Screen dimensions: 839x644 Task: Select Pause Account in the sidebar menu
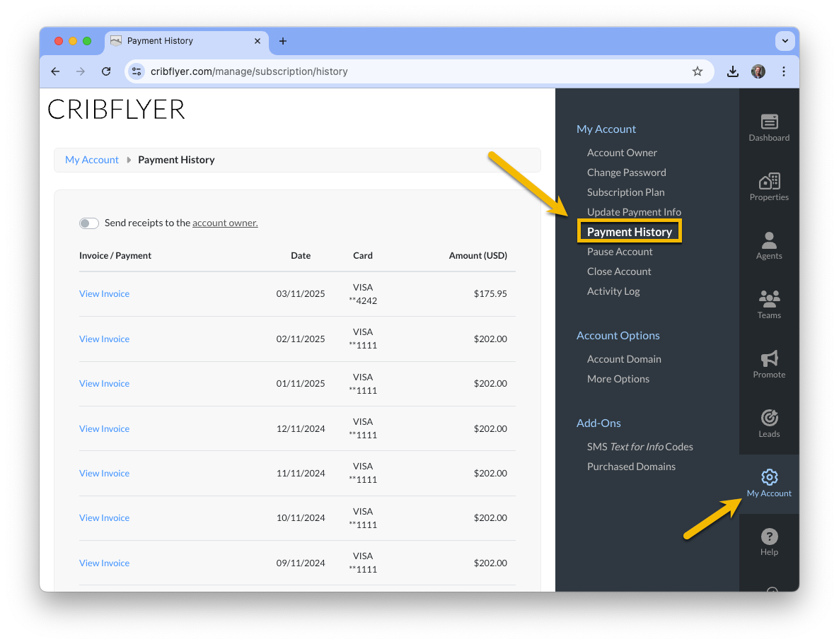620,252
